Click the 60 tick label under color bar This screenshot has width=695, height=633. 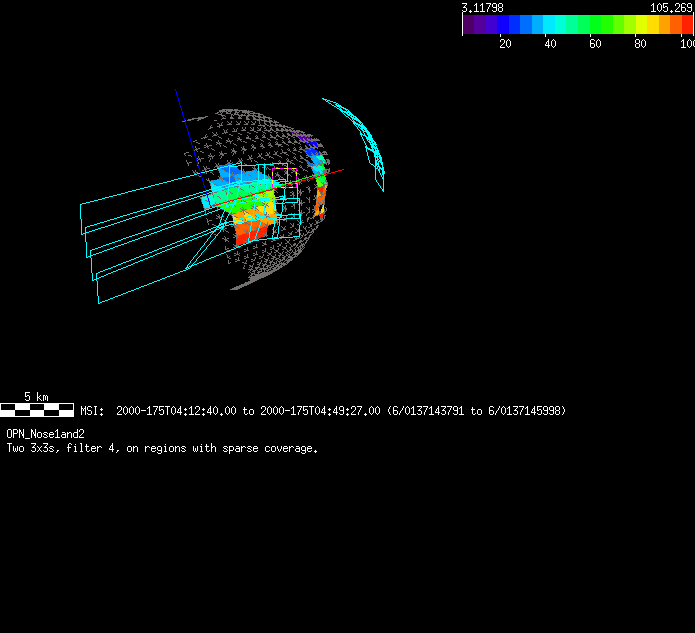595,43
